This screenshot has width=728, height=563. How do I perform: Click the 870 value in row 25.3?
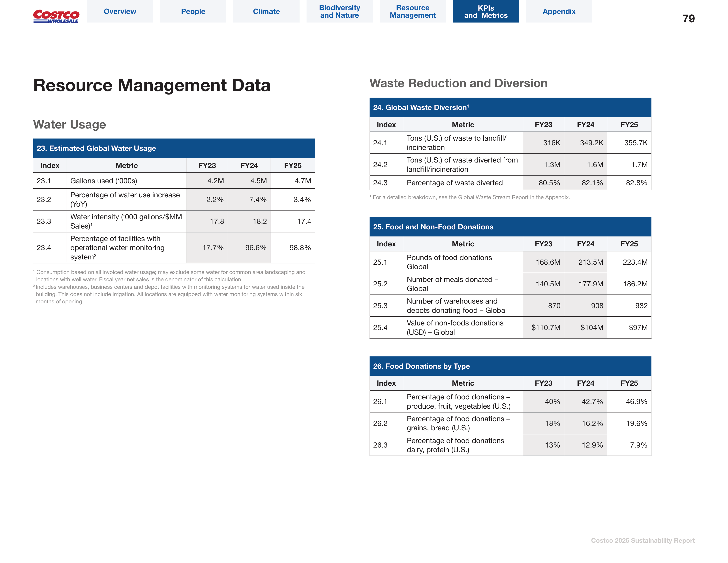[x=554, y=306]
